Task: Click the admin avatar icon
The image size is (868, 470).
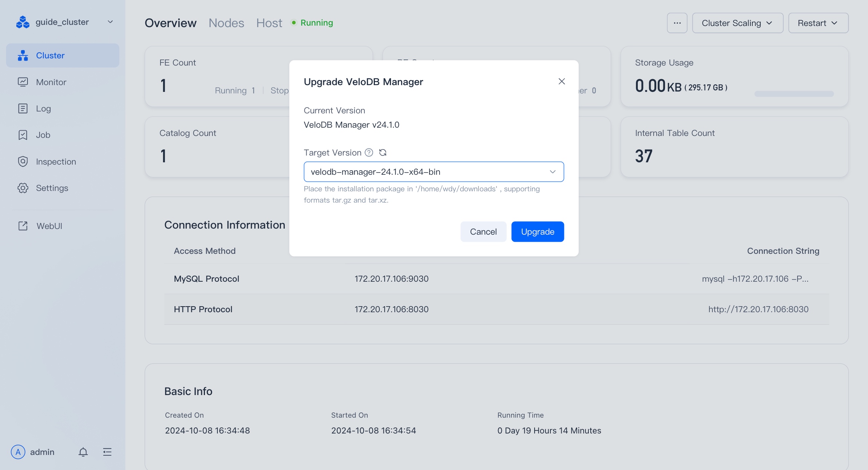Action: click(x=18, y=452)
